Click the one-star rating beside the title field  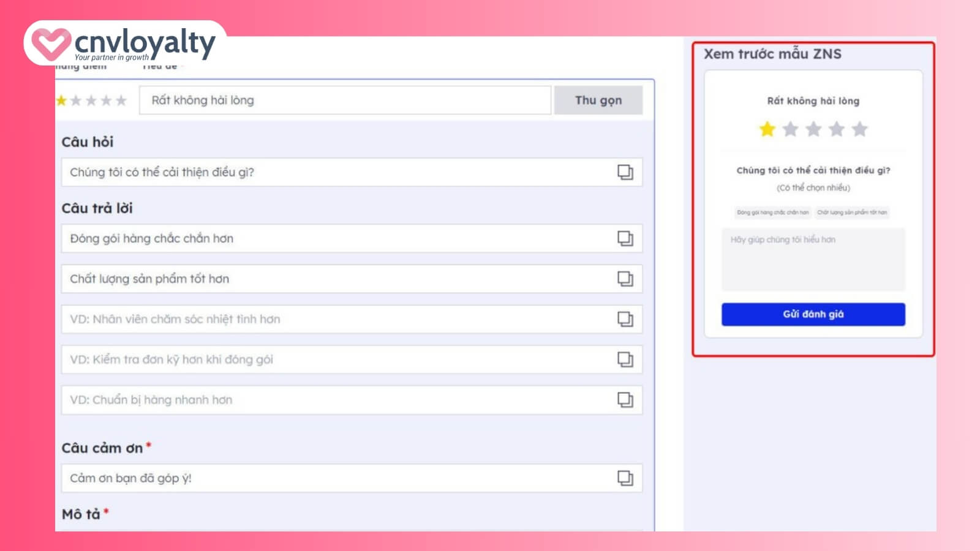[x=61, y=100]
